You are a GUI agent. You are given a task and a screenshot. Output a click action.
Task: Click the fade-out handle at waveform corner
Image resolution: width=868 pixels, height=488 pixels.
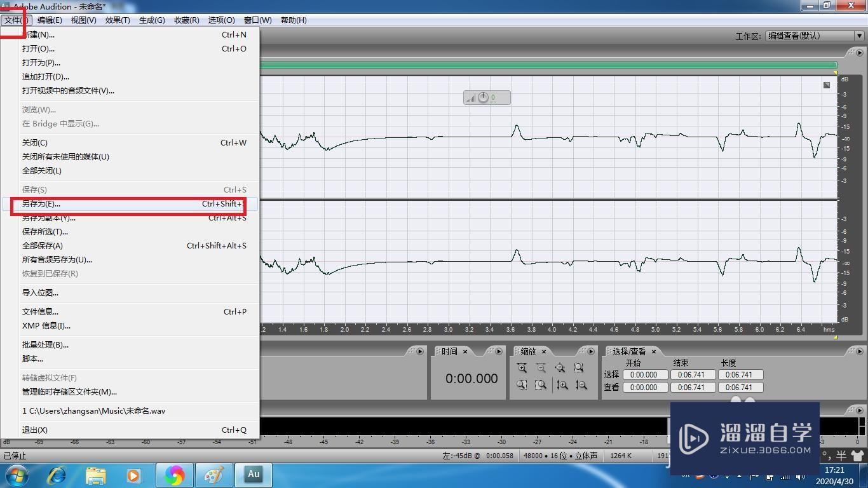coord(827,85)
